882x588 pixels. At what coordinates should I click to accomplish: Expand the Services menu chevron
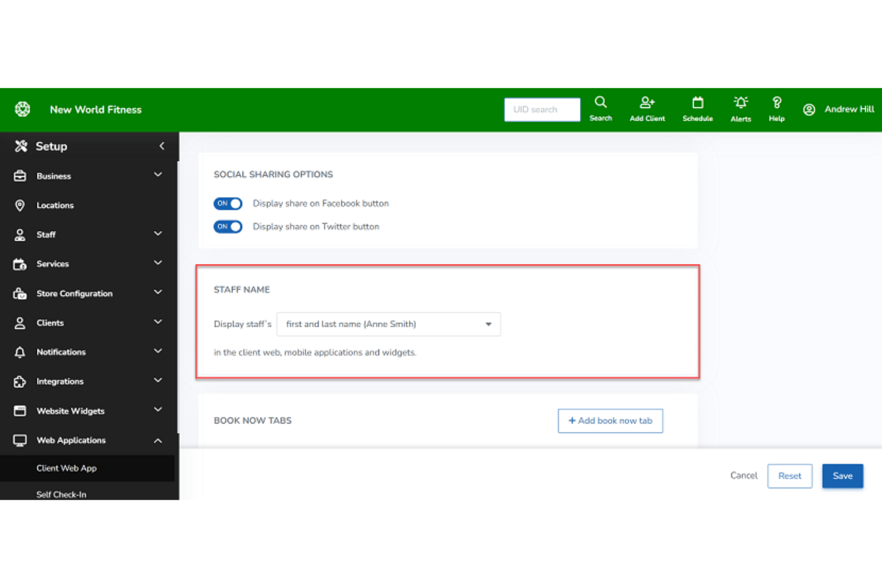tap(158, 263)
